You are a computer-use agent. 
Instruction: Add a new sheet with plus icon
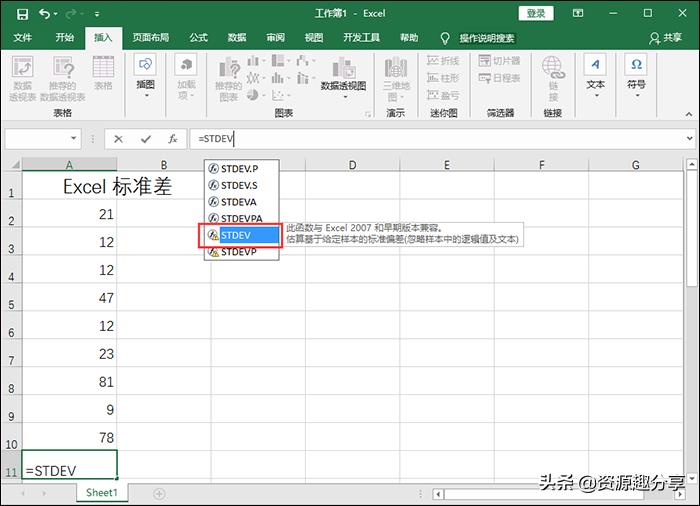[x=159, y=493]
